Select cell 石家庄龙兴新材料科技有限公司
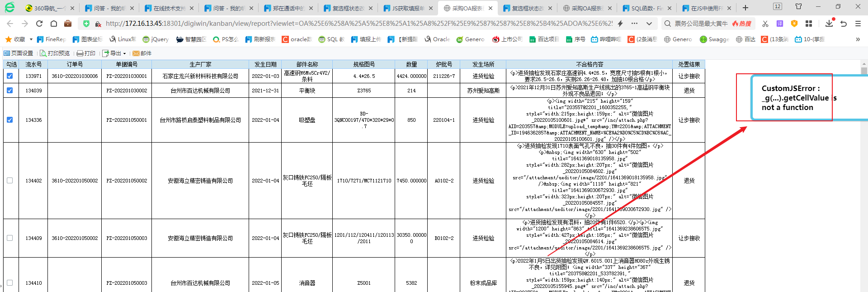The width and height of the screenshot is (868, 292). [200, 76]
